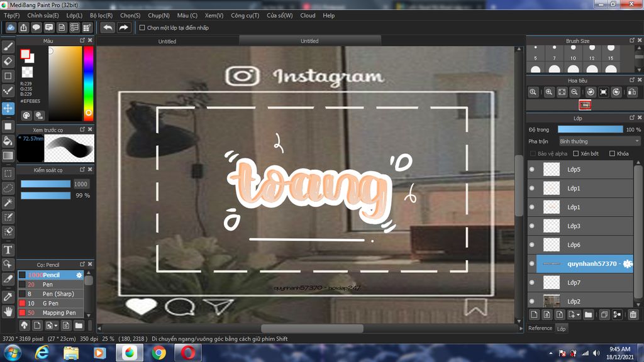Create new layer folder icon
Image resolution: width=644 pixels, height=362 pixels.
588,315
